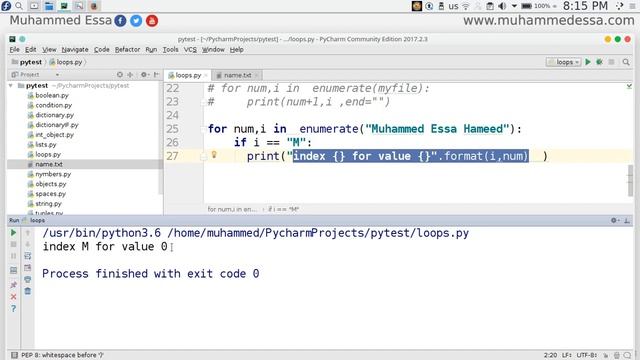Collapse the pytest project tree node

(x=11, y=86)
